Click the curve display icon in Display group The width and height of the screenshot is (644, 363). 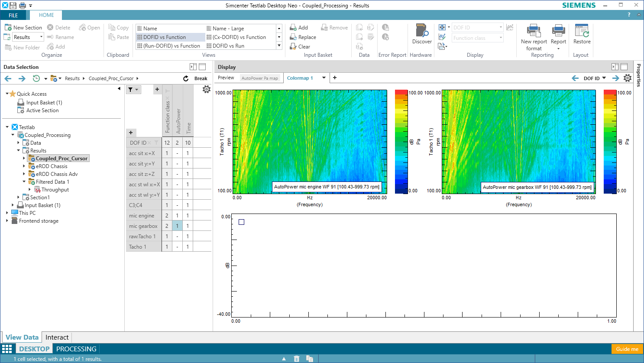click(442, 37)
